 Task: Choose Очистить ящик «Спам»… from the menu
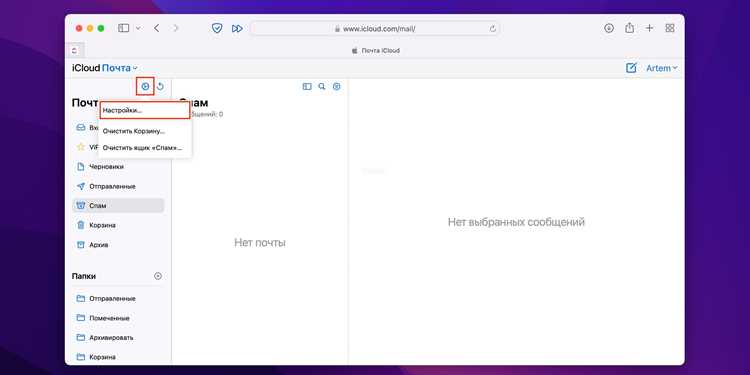click(x=145, y=148)
